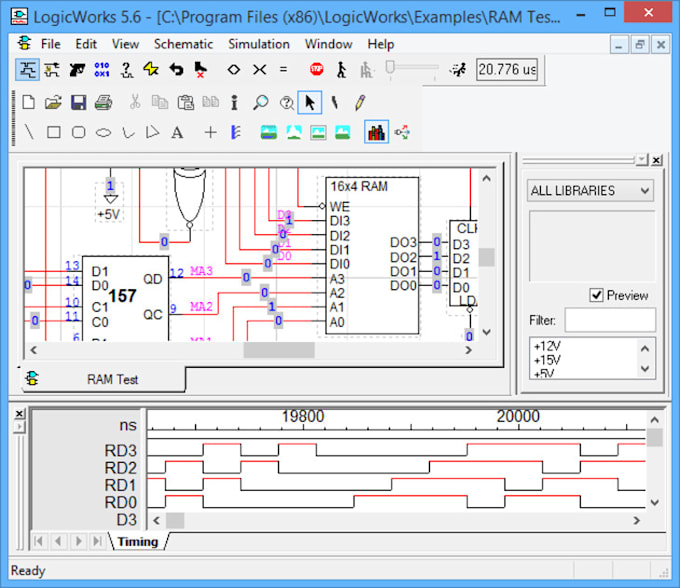Click the run simulation running-figure icon

coord(458,69)
